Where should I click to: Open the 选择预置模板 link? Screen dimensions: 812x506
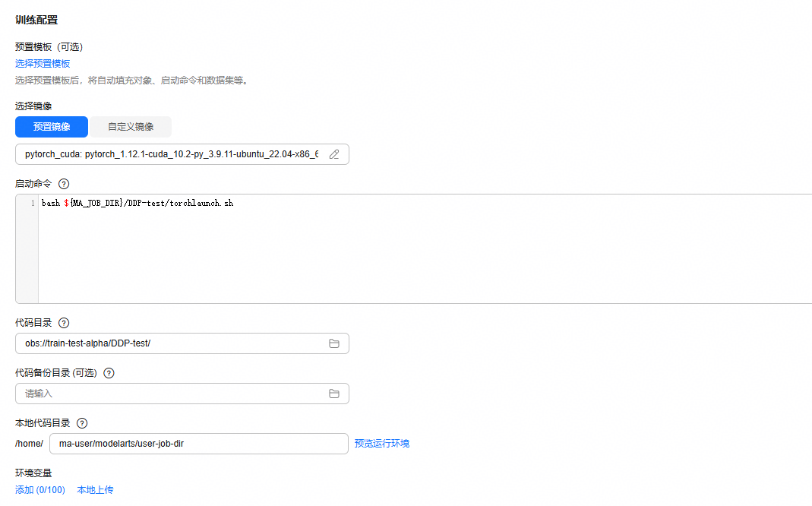pos(43,64)
